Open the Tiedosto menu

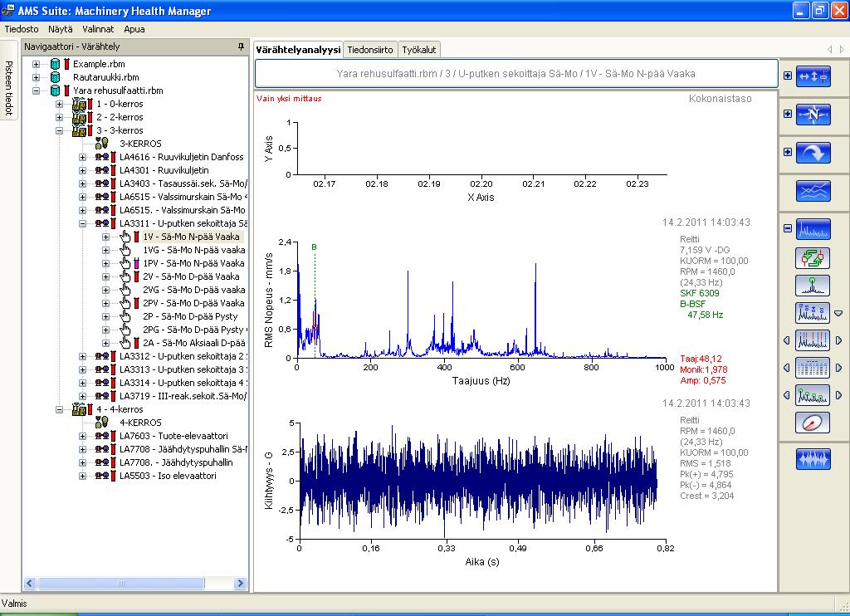[x=22, y=29]
